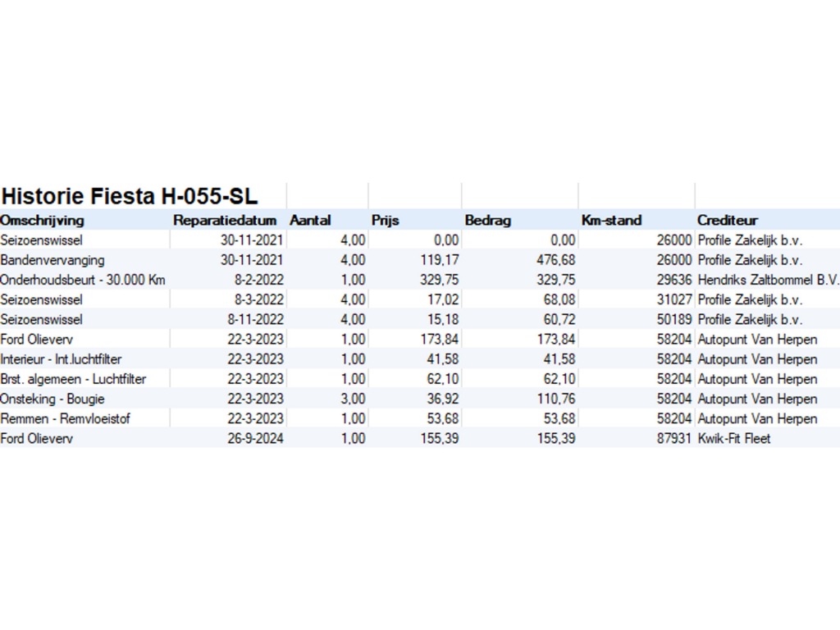840x630 pixels.
Task: Click the Onderhoudsbeurt - 30.000 Km row
Action: (83, 280)
